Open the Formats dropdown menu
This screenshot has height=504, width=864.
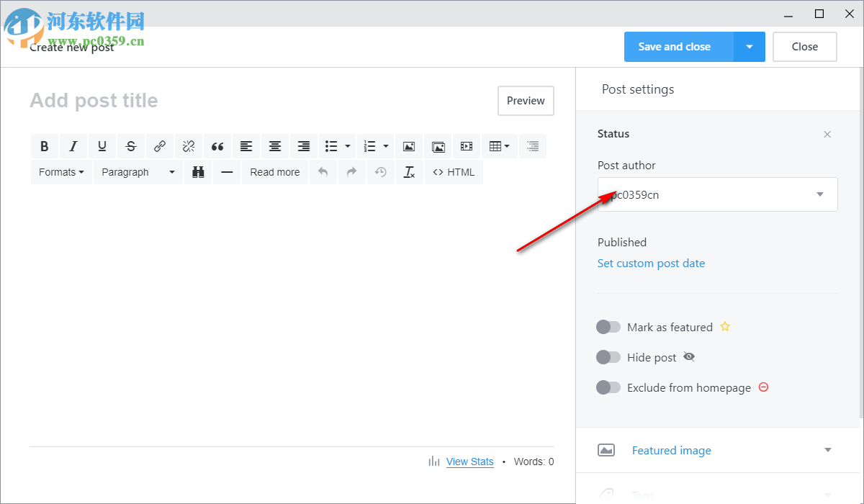pyautogui.click(x=61, y=172)
